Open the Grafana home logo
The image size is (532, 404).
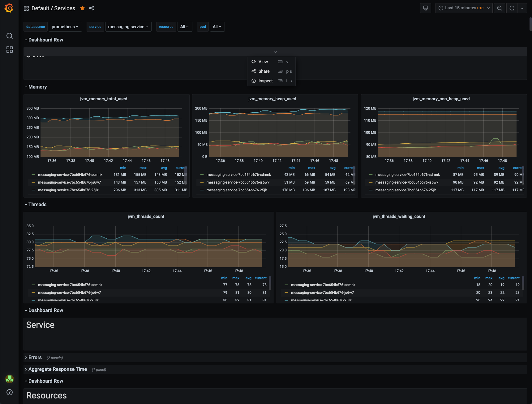[x=9, y=8]
